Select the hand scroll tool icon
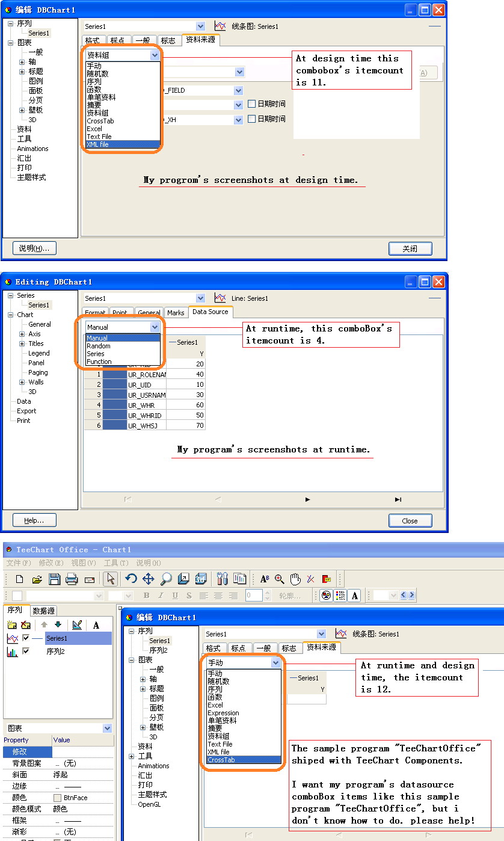Viewport: 504px width, 841px height. [x=295, y=579]
